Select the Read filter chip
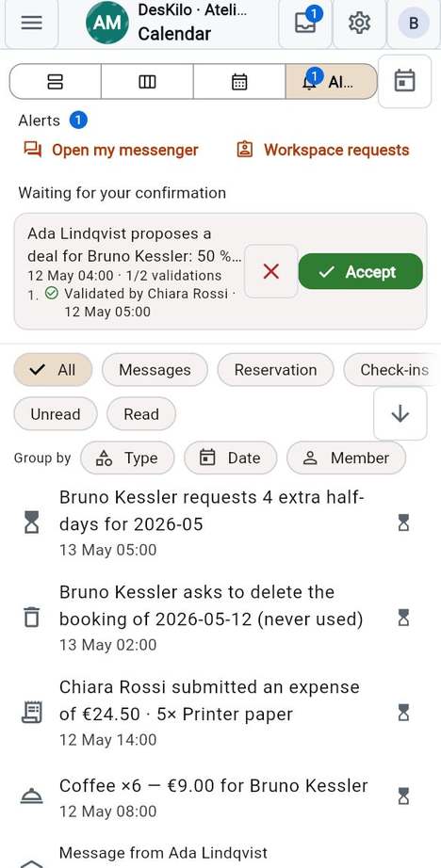The image size is (441, 868). [x=141, y=414]
